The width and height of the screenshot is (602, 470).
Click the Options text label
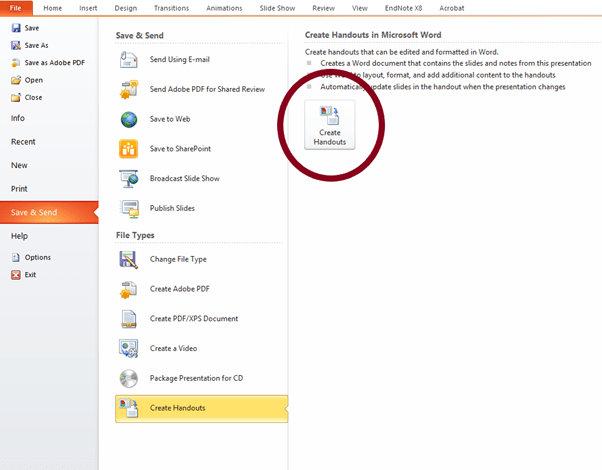pos(38,257)
